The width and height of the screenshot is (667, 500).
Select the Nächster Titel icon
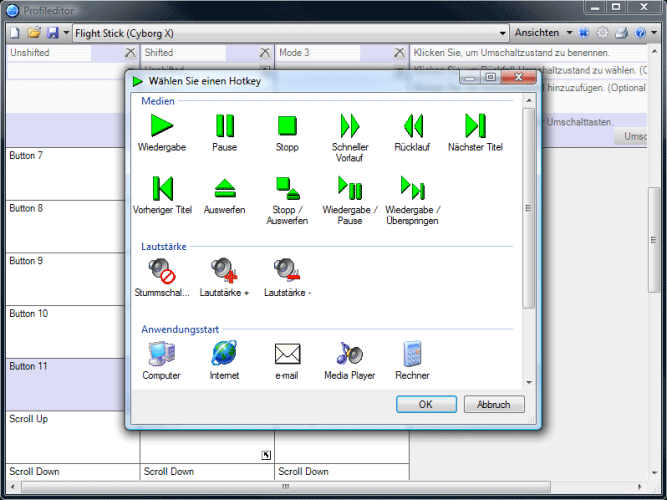click(x=476, y=126)
